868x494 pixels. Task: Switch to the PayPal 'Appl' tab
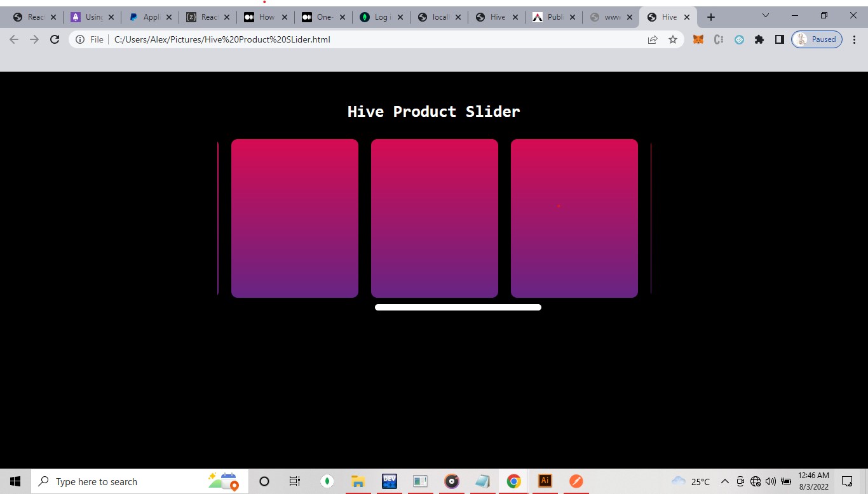pos(146,17)
